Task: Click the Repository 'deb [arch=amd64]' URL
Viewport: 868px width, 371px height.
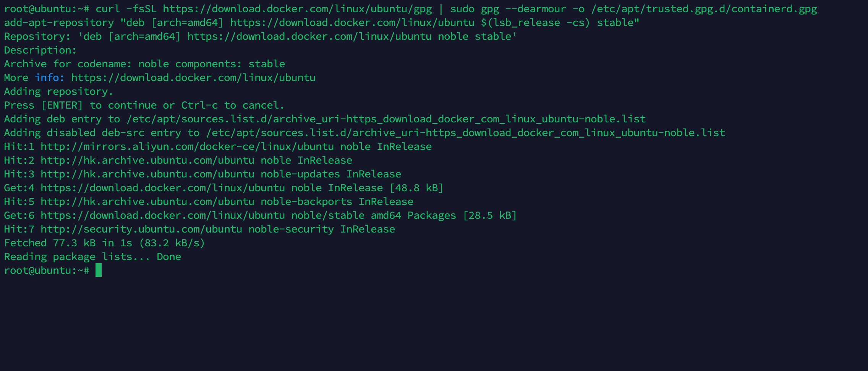Action: [309, 36]
